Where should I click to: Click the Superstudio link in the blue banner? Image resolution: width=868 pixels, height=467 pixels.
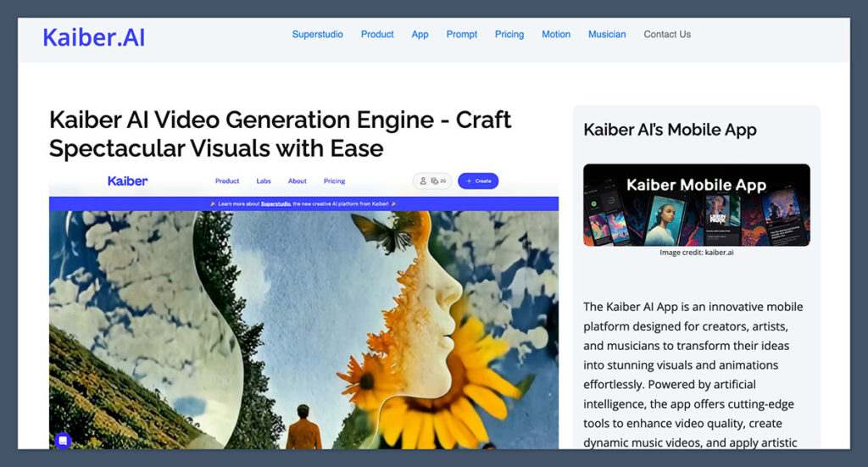click(275, 203)
